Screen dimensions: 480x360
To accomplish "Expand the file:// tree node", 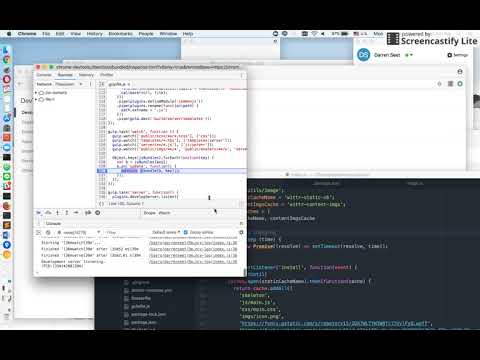I will [36, 99].
